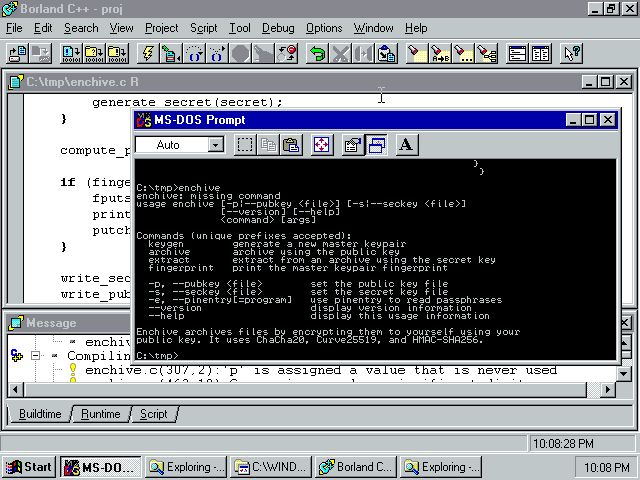Open the Window menu
Screen dimensions: 640x480
(373, 28)
